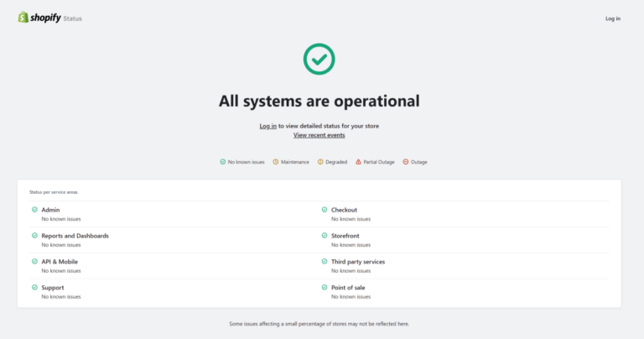Select the Storefront service name

[x=345, y=236]
